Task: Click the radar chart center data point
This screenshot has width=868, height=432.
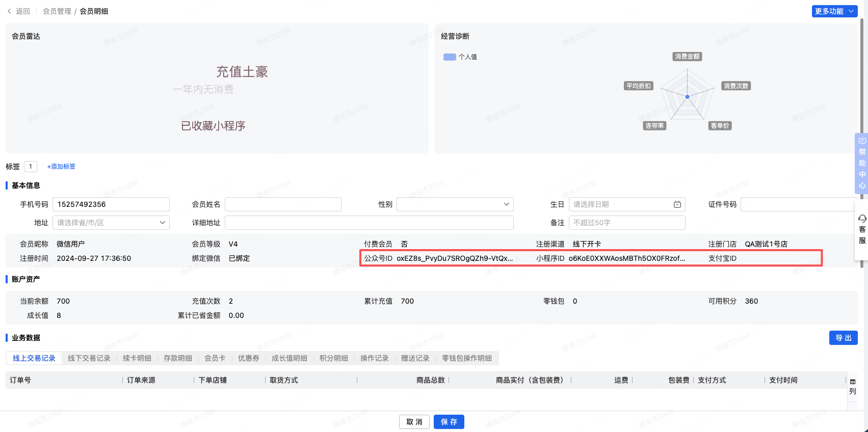Action: click(687, 97)
